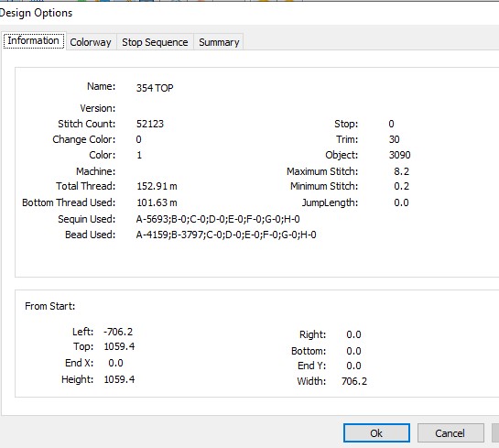Select Change Color value 0

click(139, 139)
